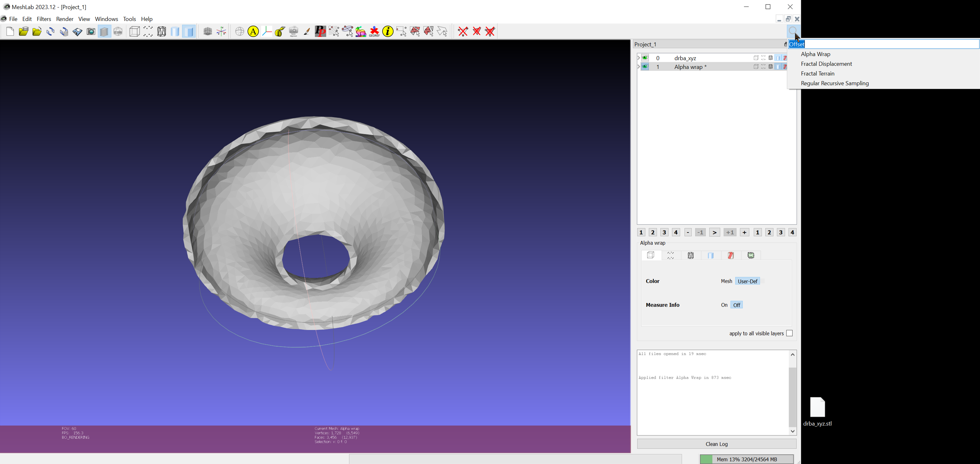Open the Filters menu
Screen dimensions: 980x464
pos(44,19)
